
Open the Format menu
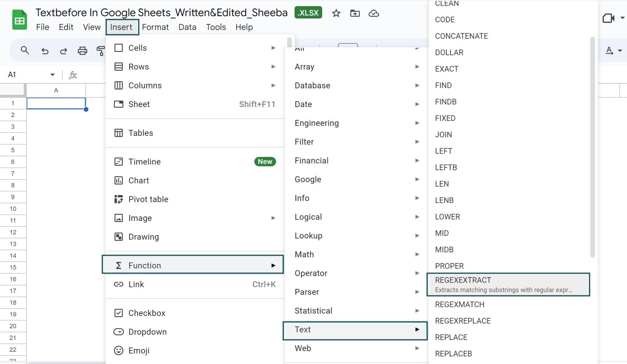pyautogui.click(x=155, y=27)
